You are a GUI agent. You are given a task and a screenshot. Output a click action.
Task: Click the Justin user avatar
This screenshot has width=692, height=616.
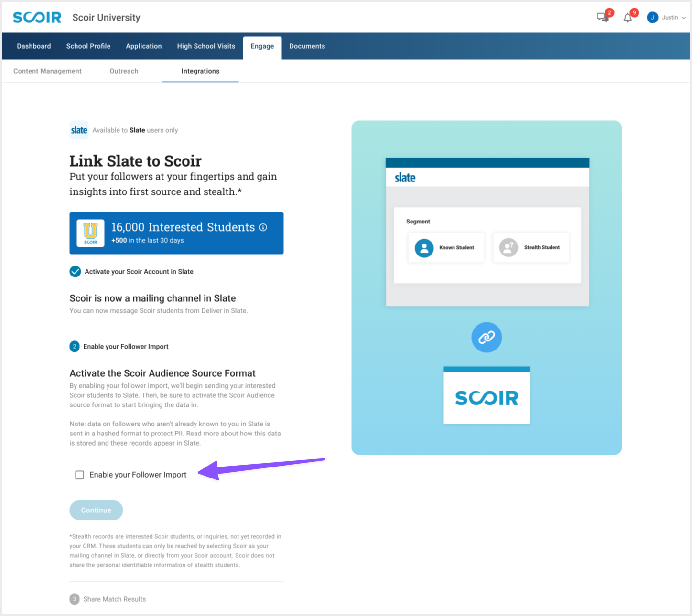(652, 18)
